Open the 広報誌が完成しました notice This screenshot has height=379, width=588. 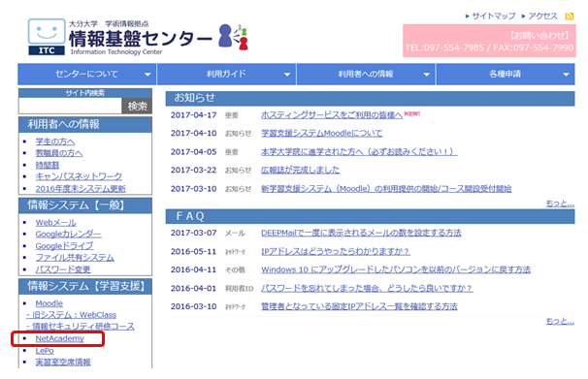coord(301,170)
